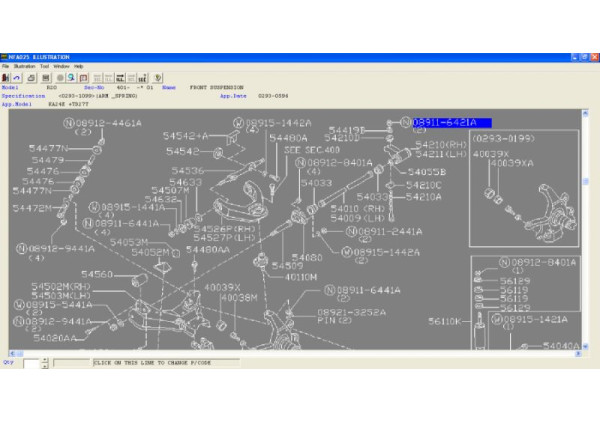Click part number 54542+A in diagram
The width and height of the screenshot is (600, 422).
[x=186, y=135]
